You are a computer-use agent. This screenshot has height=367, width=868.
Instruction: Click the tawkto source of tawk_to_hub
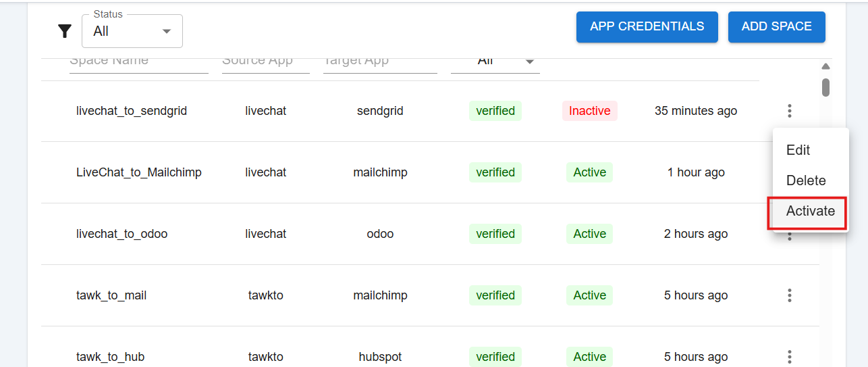[x=266, y=357]
